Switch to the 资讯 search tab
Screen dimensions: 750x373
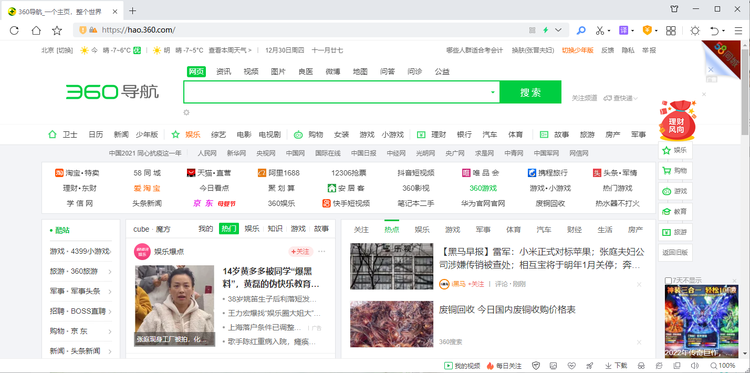pyautogui.click(x=223, y=72)
